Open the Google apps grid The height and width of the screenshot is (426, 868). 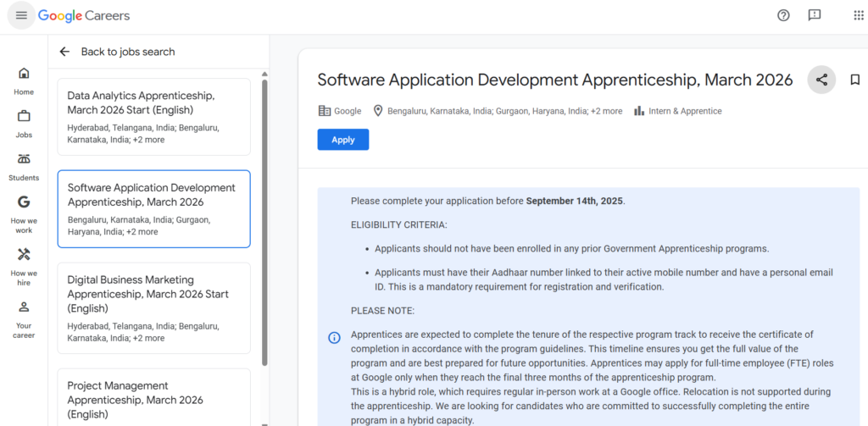pos(859,15)
